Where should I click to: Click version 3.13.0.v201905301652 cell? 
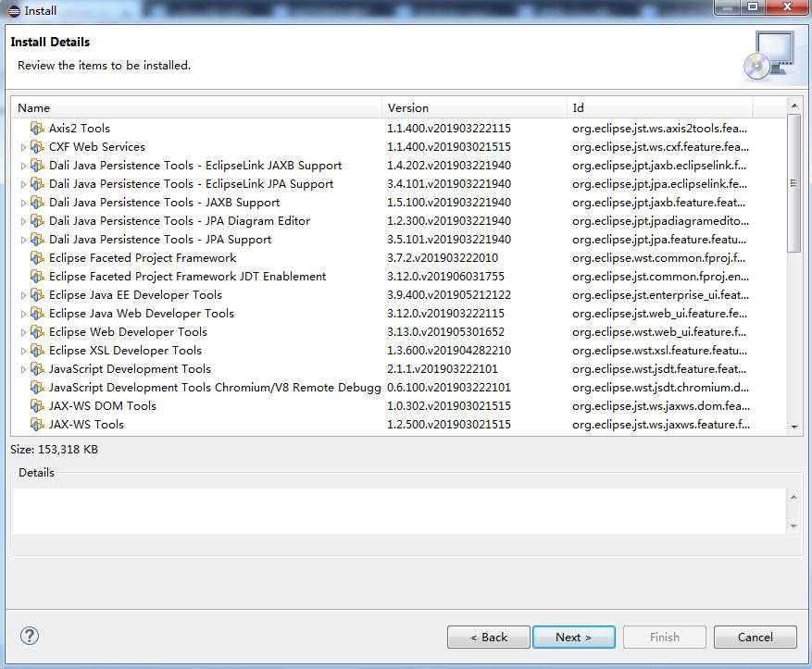[x=445, y=331]
